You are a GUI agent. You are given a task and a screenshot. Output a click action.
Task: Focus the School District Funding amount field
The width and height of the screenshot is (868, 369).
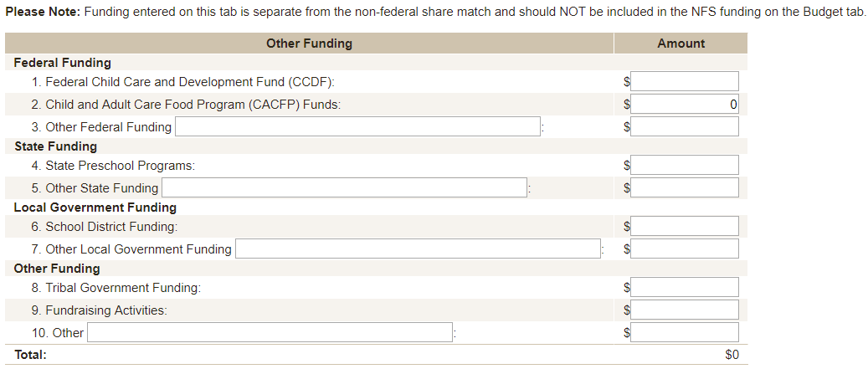point(685,226)
